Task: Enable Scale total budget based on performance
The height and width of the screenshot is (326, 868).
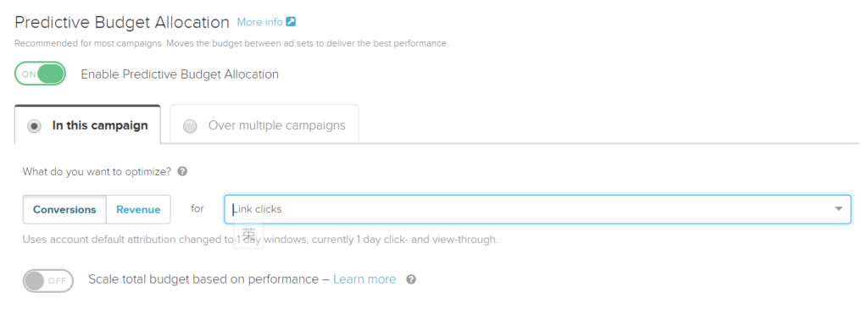Action: click(x=48, y=280)
